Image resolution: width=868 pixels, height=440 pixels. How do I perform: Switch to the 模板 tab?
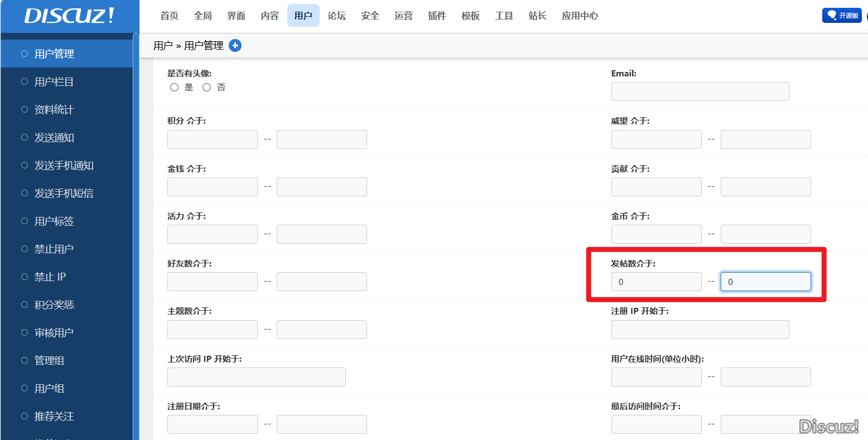coord(470,16)
